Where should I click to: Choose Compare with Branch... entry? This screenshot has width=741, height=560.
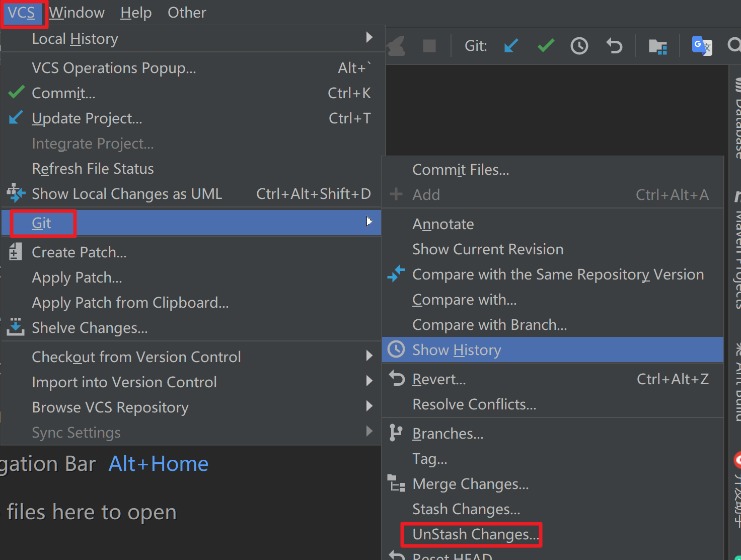553,325
